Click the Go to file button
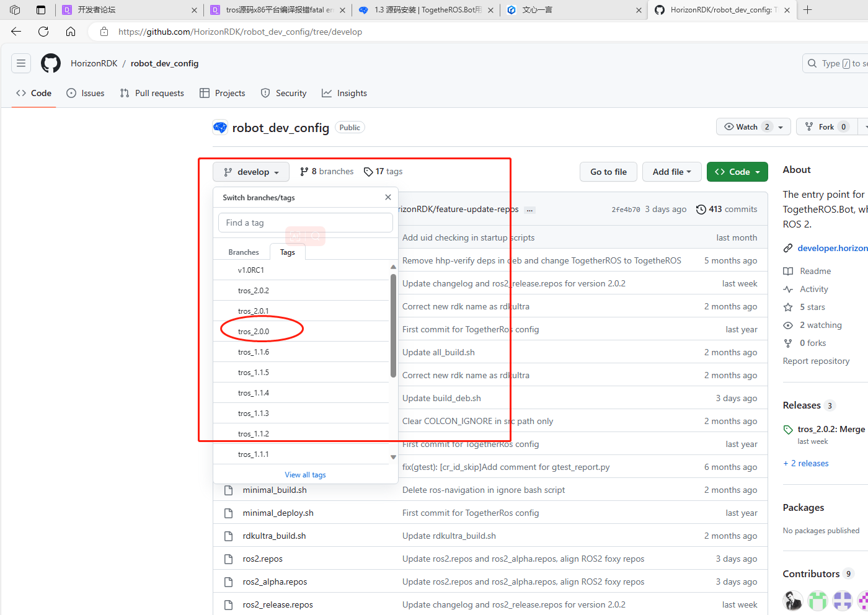 tap(608, 172)
